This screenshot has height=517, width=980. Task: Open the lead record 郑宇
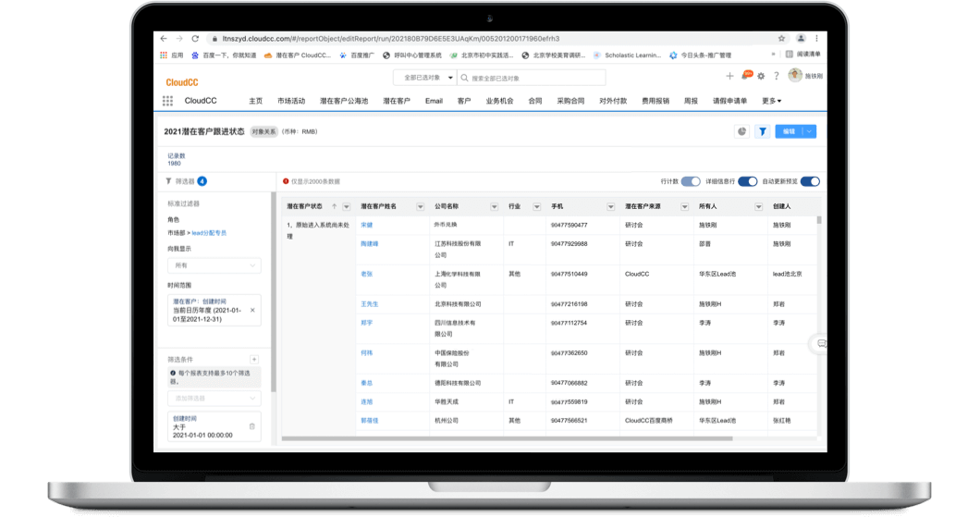[x=367, y=323]
